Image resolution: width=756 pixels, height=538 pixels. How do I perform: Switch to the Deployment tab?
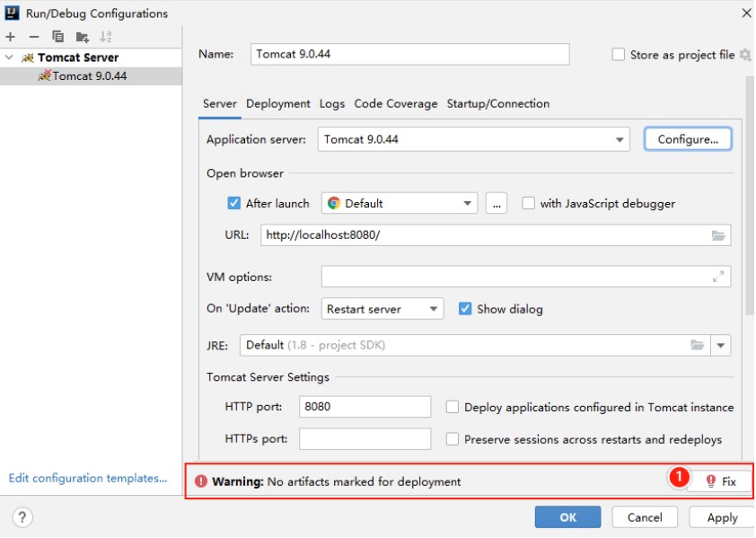point(278,104)
